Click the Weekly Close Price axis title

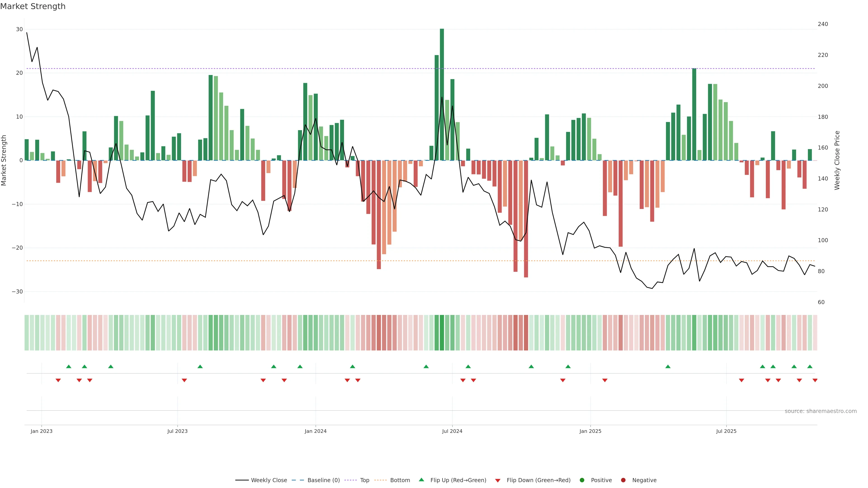pyautogui.click(x=837, y=160)
